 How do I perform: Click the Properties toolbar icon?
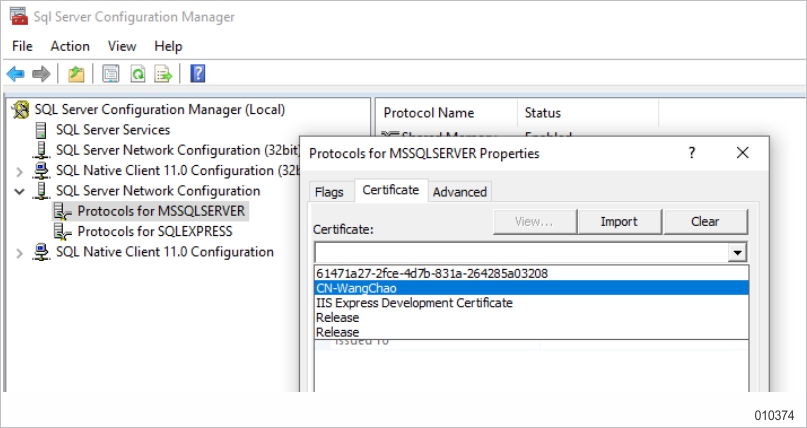tap(111, 74)
